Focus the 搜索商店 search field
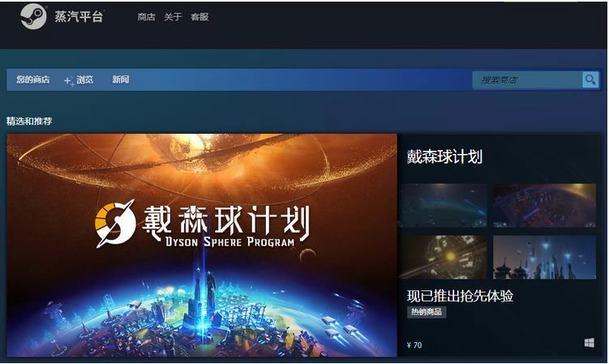The image size is (609, 364). click(527, 79)
